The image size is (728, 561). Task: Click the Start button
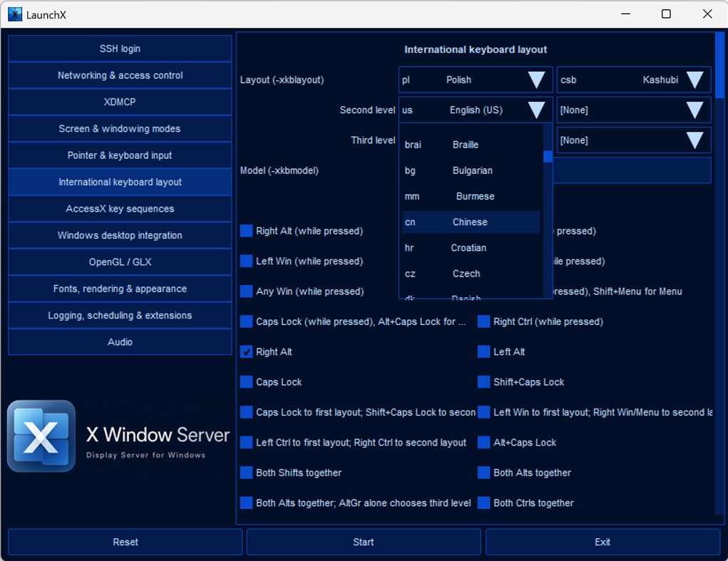pyautogui.click(x=364, y=542)
